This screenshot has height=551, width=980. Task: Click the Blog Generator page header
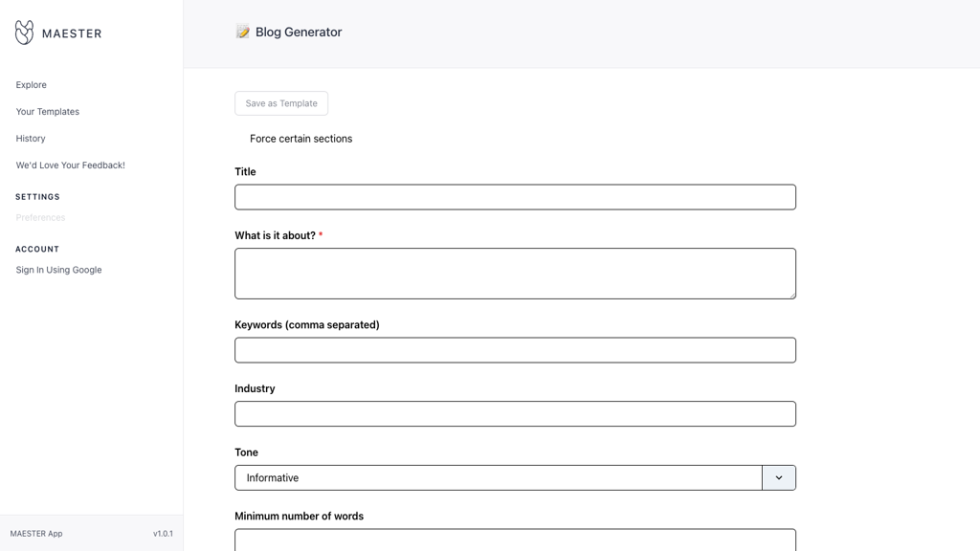295,32
